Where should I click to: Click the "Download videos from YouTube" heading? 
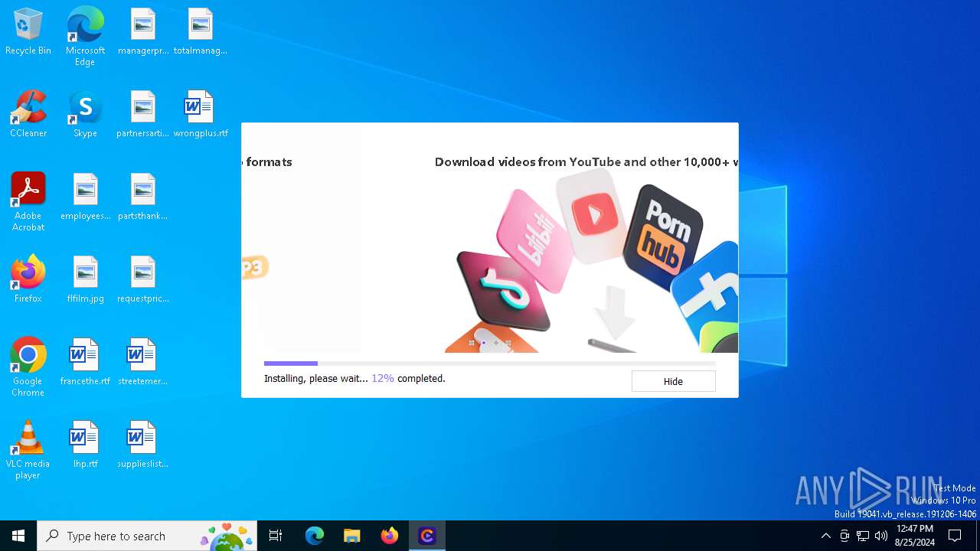tap(586, 161)
